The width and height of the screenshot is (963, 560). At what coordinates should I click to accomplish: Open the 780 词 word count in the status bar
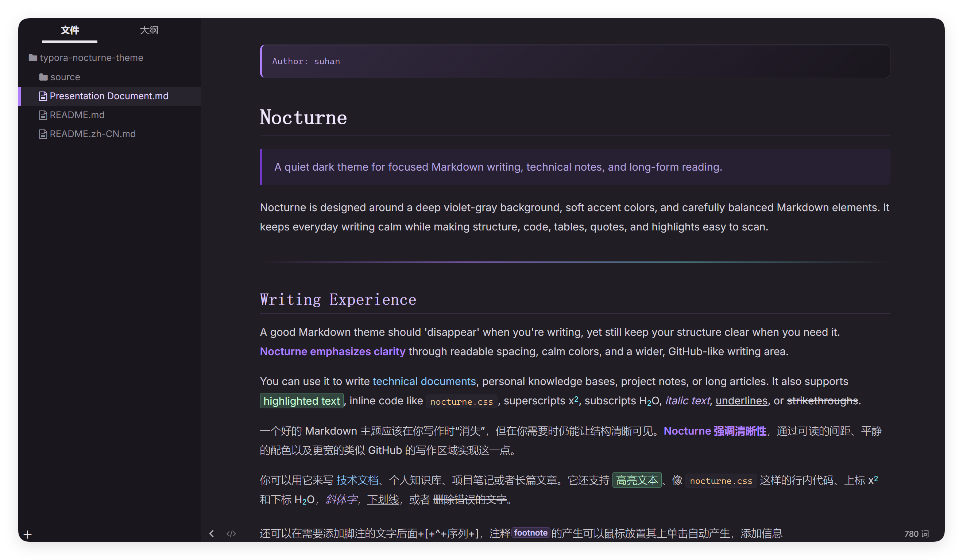point(916,534)
